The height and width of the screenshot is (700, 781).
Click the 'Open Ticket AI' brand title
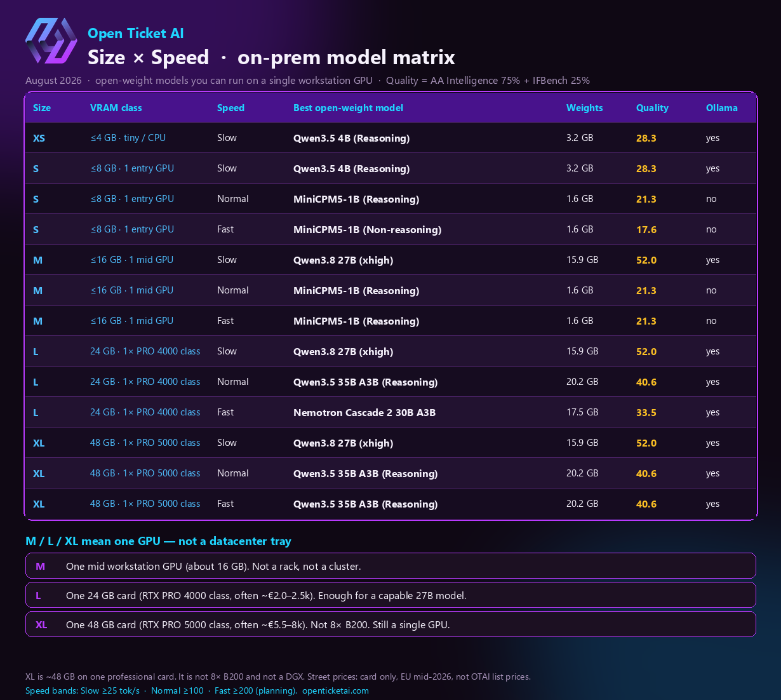click(x=135, y=34)
